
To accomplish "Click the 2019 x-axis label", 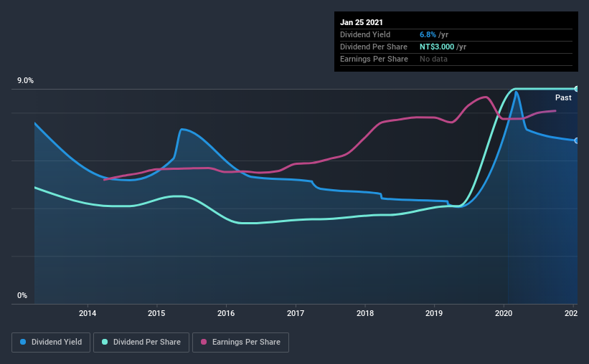I will coord(434,313).
